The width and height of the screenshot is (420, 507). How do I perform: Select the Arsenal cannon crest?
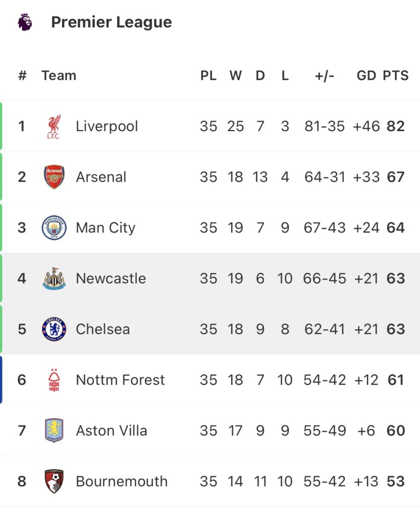point(54,177)
